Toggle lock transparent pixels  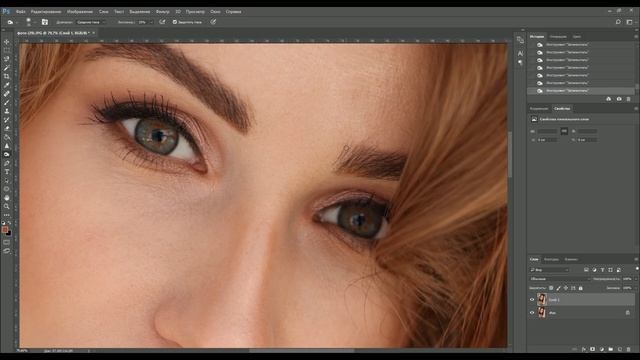click(x=551, y=288)
